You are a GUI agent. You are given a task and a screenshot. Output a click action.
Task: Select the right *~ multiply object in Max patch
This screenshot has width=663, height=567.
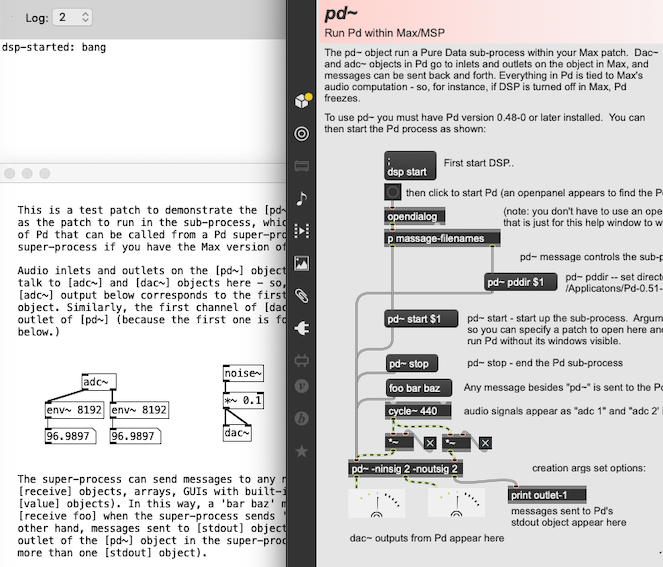tap(456, 442)
